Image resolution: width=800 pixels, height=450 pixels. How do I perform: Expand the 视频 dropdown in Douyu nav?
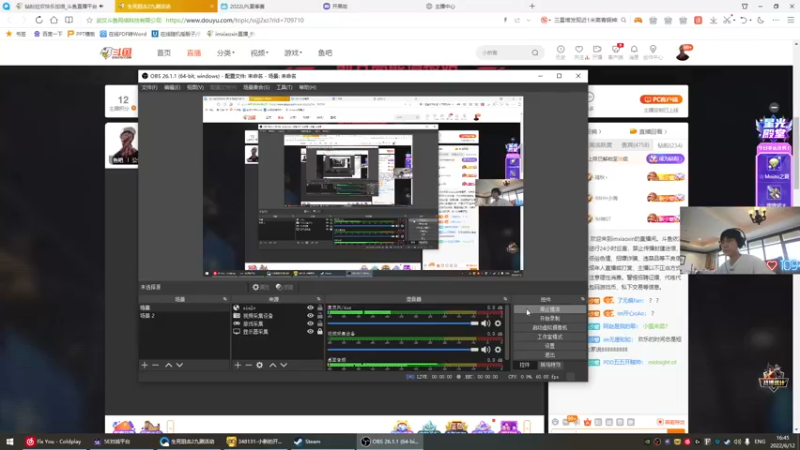(x=259, y=53)
